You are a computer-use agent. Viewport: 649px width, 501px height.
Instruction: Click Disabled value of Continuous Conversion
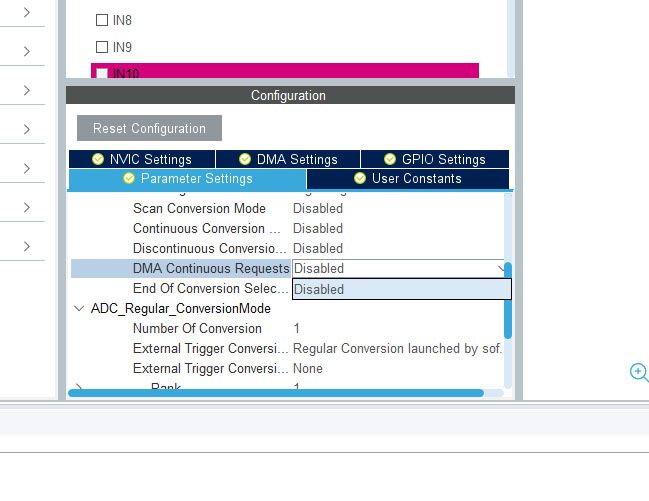318,228
